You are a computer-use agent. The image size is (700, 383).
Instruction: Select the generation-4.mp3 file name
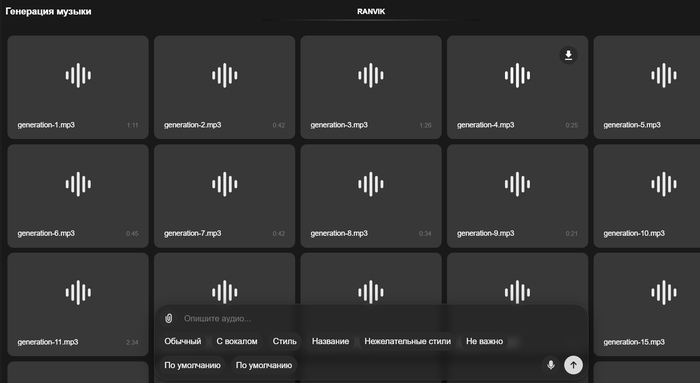point(485,125)
